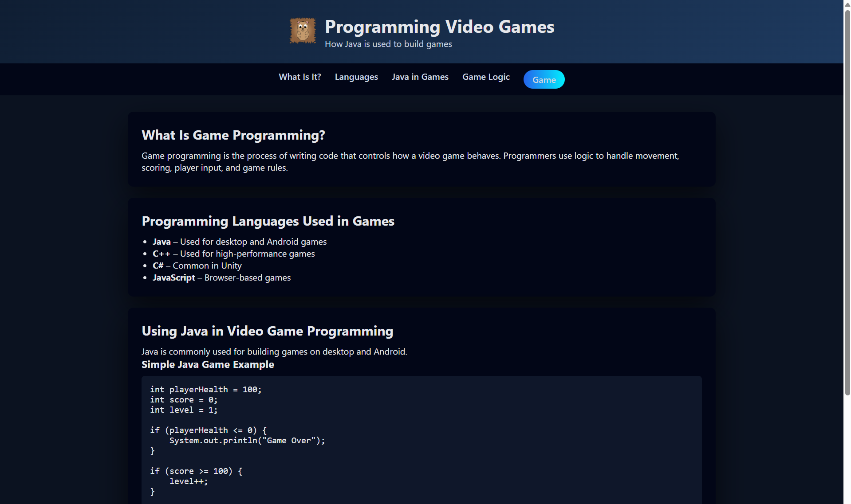This screenshot has height=504, width=851.
Task: Select the Java in Games nav link
Action: (420, 77)
